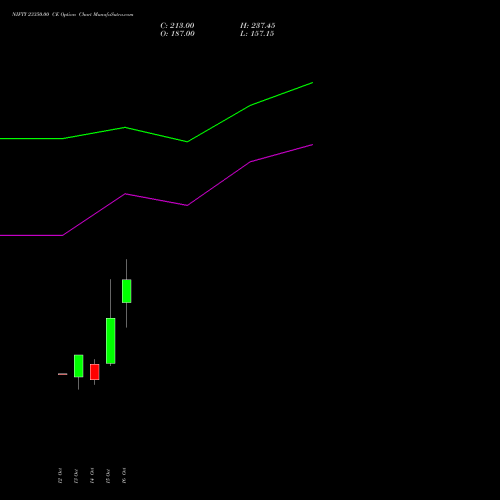Image resolution: width=500 pixels, height=500 pixels.
Task: Click the topmost green candlestick for 16 Oct
Action: pos(127,291)
